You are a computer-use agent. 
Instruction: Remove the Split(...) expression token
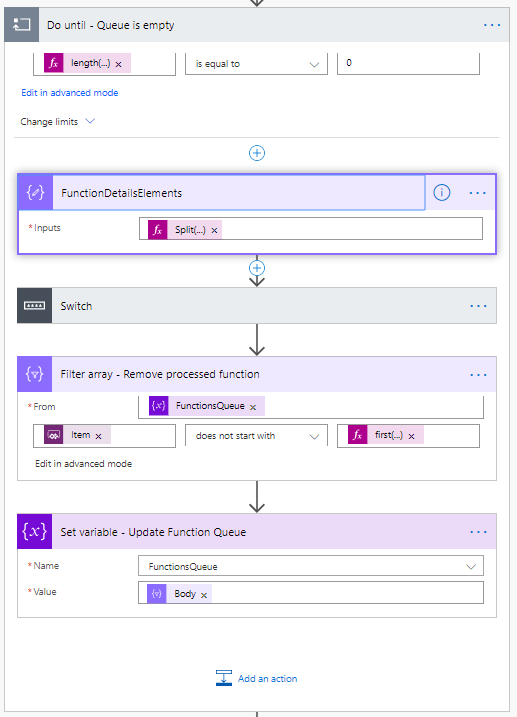tap(214, 230)
